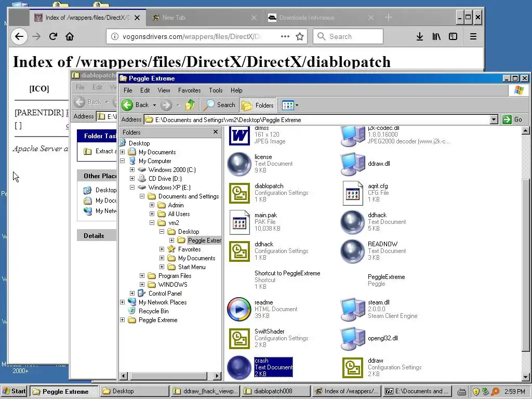Viewport: 532px width, 399px height.
Task: Select the ddraw.dll file icon
Action: coord(353,164)
